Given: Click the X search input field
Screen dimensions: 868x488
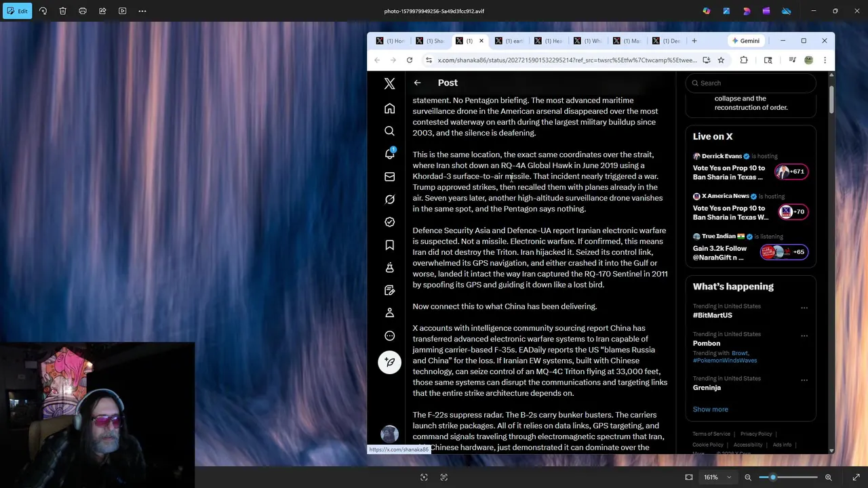Looking at the screenshot, I should 750,83.
